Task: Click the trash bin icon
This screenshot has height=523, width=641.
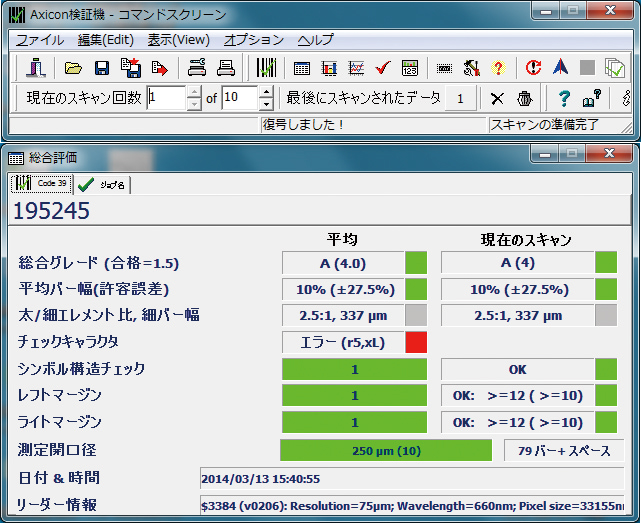Action: click(x=524, y=98)
